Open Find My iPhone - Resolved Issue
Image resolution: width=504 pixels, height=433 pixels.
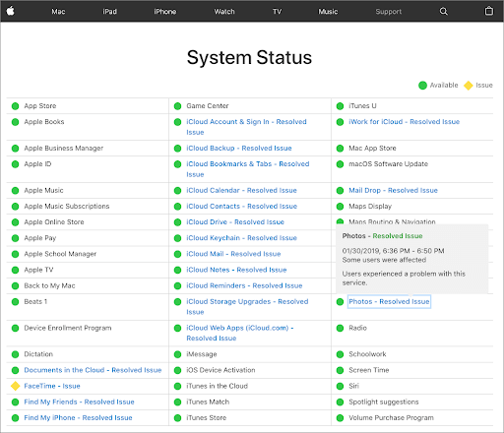click(78, 417)
